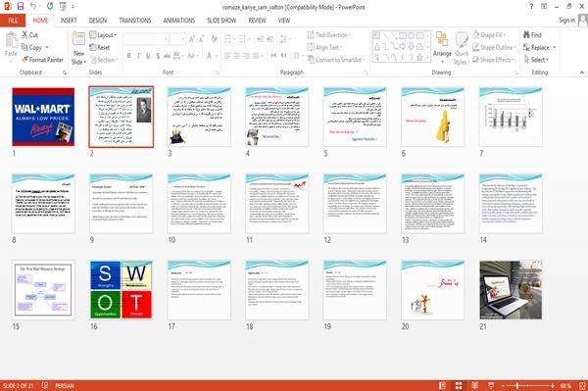Start Slide Show from status bar
This screenshot has height=391, width=588.
[491, 385]
